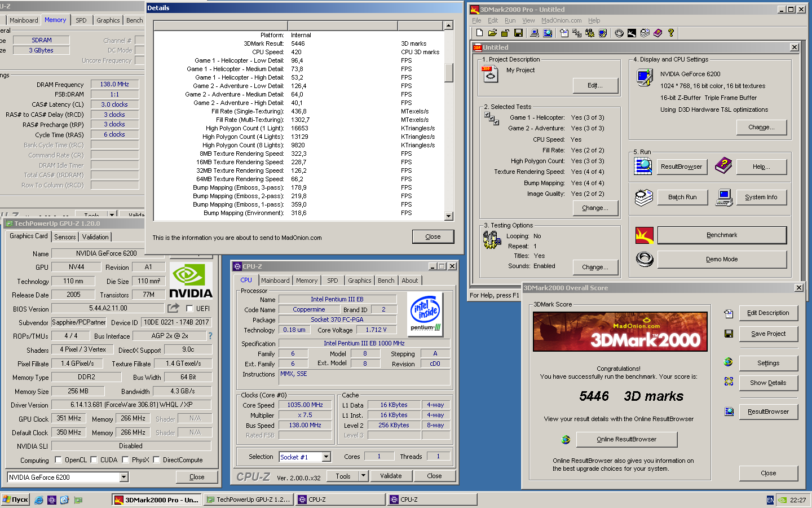Screen dimensions: 812x508
Task: Click Details list scroll down arrow
Action: 449,216
